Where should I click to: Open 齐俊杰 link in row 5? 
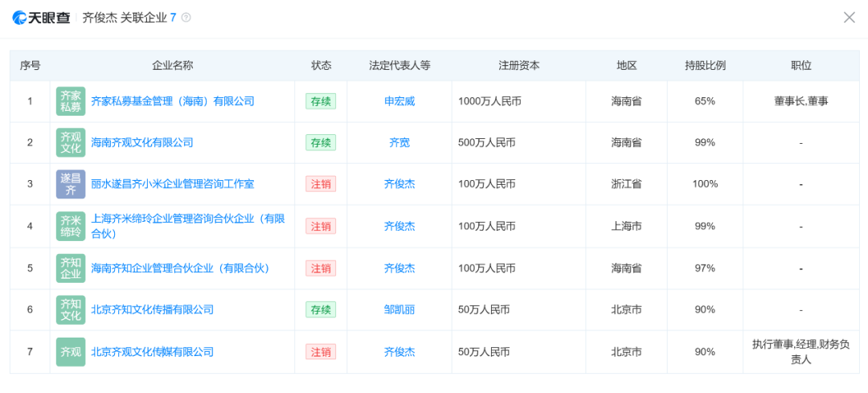pyautogui.click(x=399, y=268)
